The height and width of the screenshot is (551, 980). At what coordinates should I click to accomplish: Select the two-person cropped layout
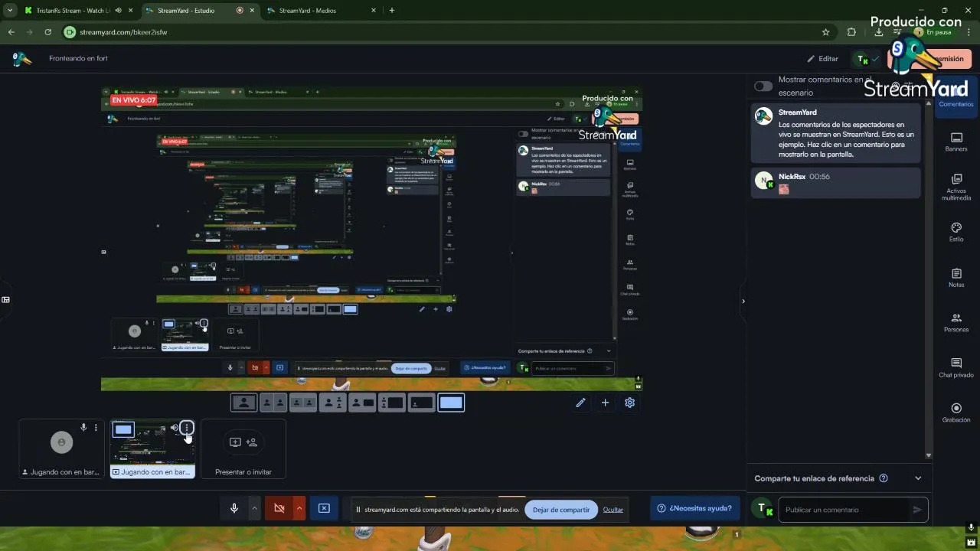click(273, 403)
